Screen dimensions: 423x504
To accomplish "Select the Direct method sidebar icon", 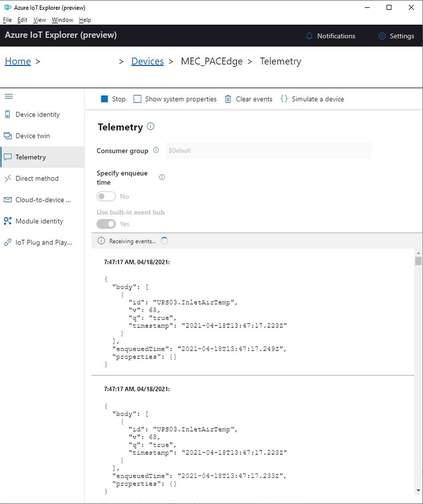I will (7, 178).
